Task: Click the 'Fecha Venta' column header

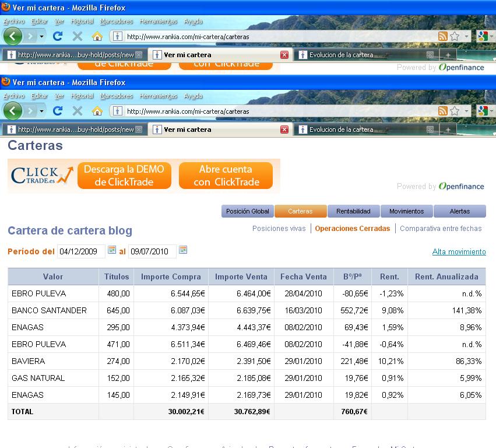Action: point(304,276)
